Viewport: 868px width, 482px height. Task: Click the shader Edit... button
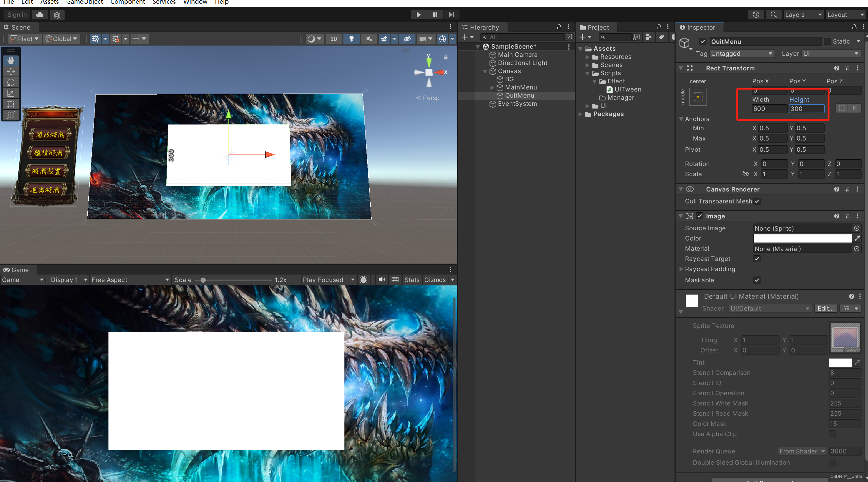point(826,308)
